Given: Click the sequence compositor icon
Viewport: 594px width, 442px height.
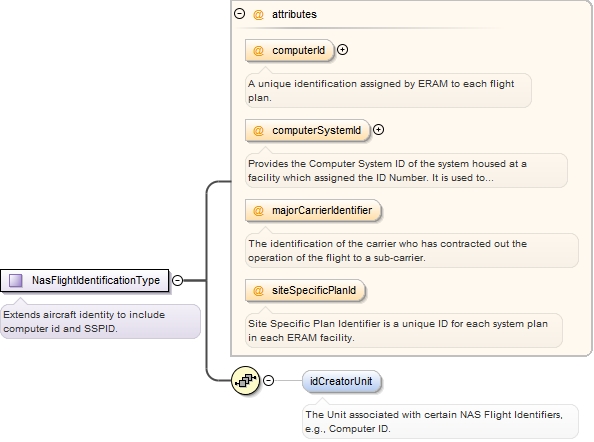Looking at the screenshot, I should [245, 380].
